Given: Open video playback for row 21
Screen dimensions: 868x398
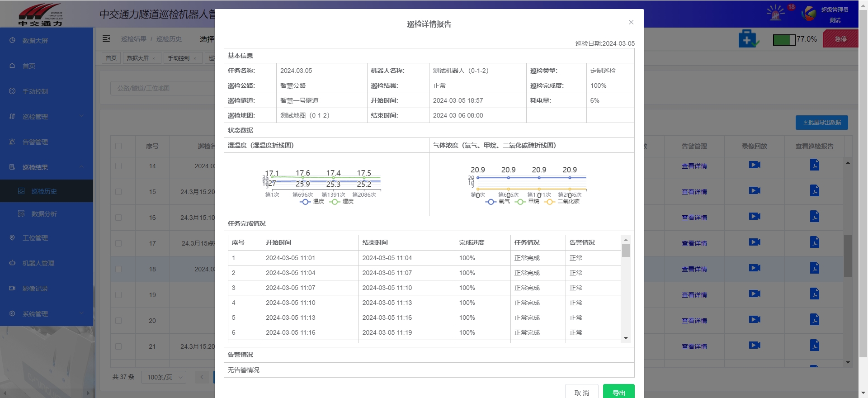Looking at the screenshot, I should [754, 345].
